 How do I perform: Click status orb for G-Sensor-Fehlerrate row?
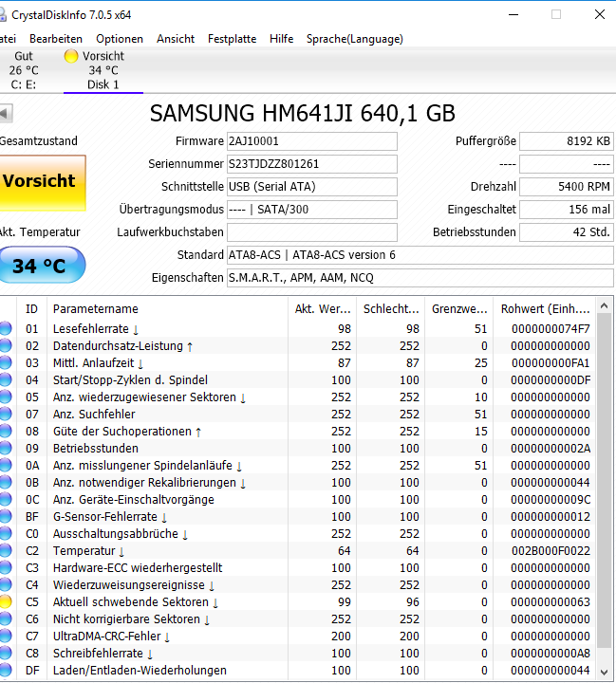(6, 516)
